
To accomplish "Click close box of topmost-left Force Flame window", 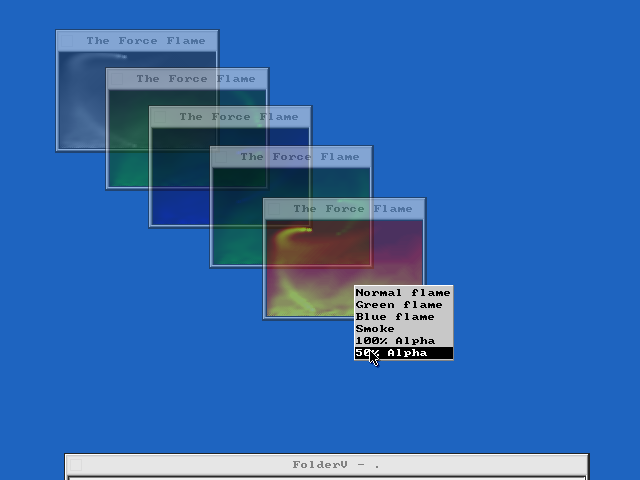I will (67, 41).
